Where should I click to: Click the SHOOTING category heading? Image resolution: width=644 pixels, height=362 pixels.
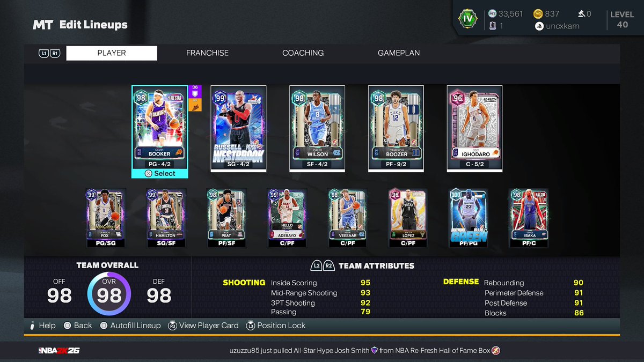click(x=244, y=282)
